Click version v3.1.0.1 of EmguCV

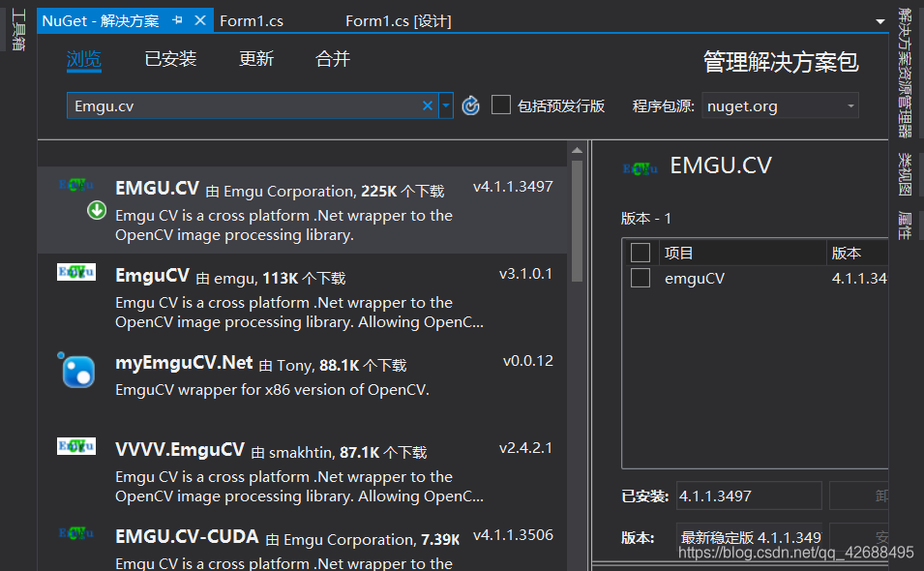(525, 274)
